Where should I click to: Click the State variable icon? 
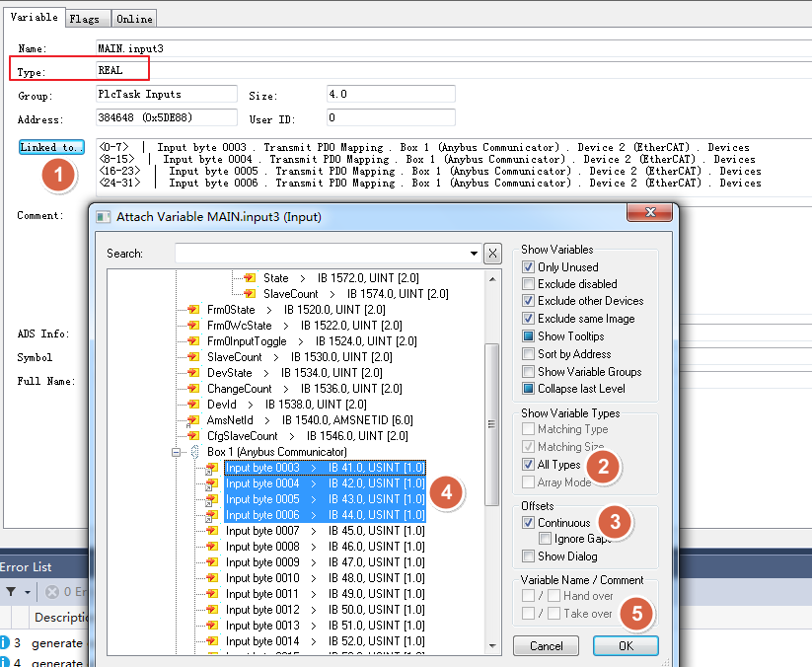coord(250,278)
